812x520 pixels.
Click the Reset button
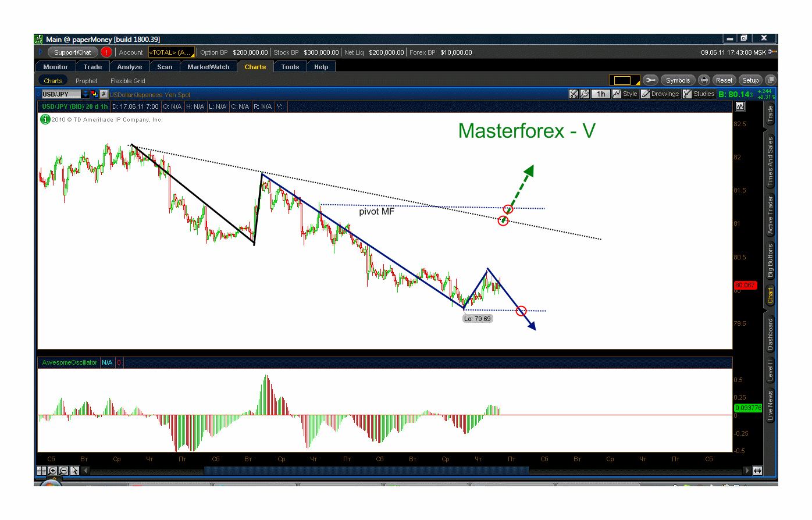(x=724, y=80)
